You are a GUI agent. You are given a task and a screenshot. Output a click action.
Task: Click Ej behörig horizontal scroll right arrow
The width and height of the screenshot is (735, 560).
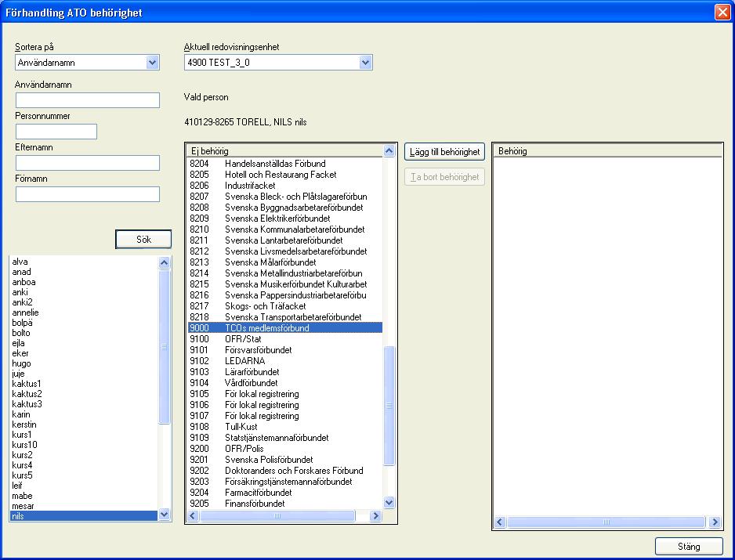[375, 515]
